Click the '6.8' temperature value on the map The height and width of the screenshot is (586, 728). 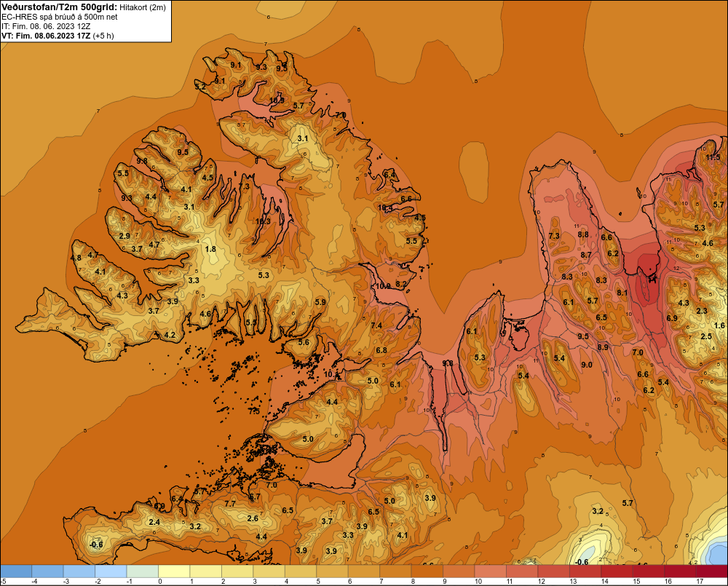381,351
